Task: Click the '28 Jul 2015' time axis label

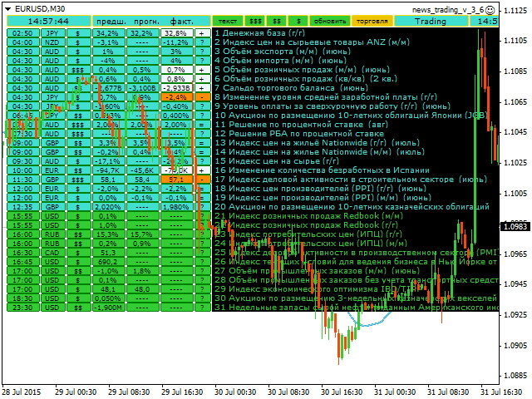Action: [x=21, y=392]
